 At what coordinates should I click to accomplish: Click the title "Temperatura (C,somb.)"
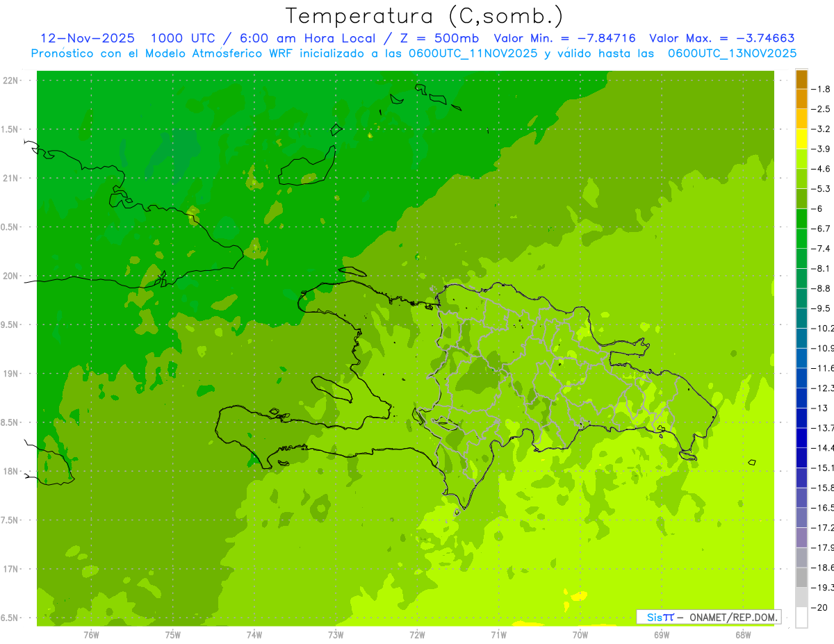coord(425,17)
